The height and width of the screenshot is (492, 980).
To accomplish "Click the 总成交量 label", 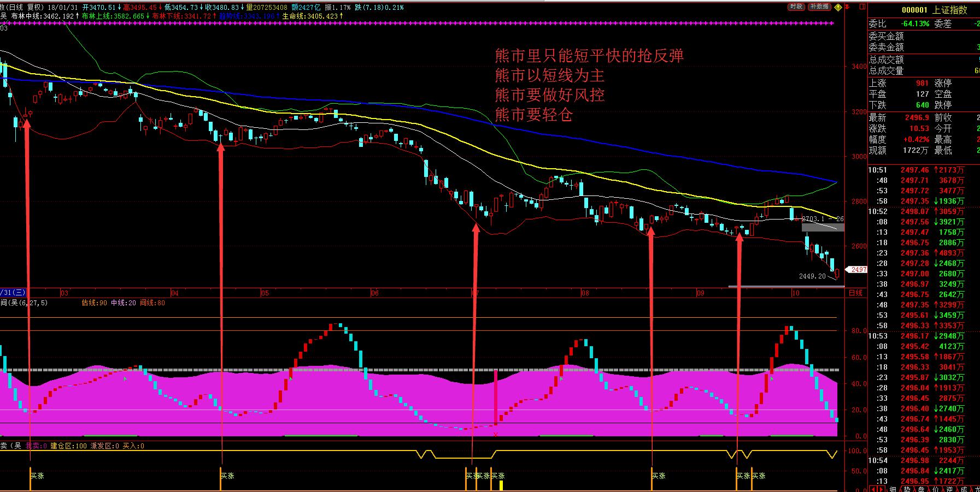I will pos(887,70).
